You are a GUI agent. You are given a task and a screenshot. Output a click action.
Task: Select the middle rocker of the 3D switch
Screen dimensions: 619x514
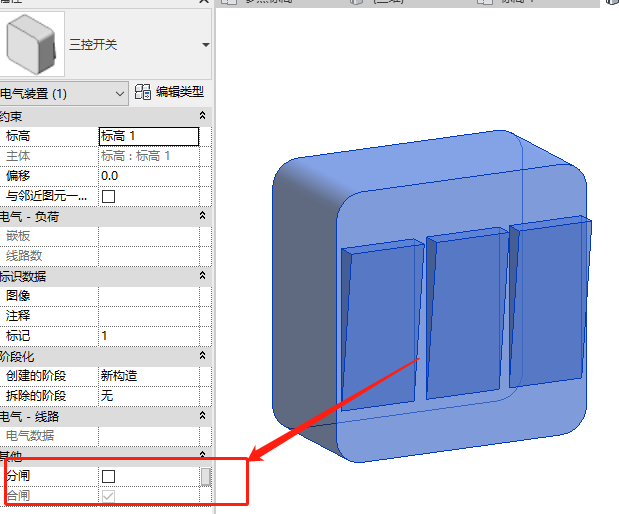467,313
